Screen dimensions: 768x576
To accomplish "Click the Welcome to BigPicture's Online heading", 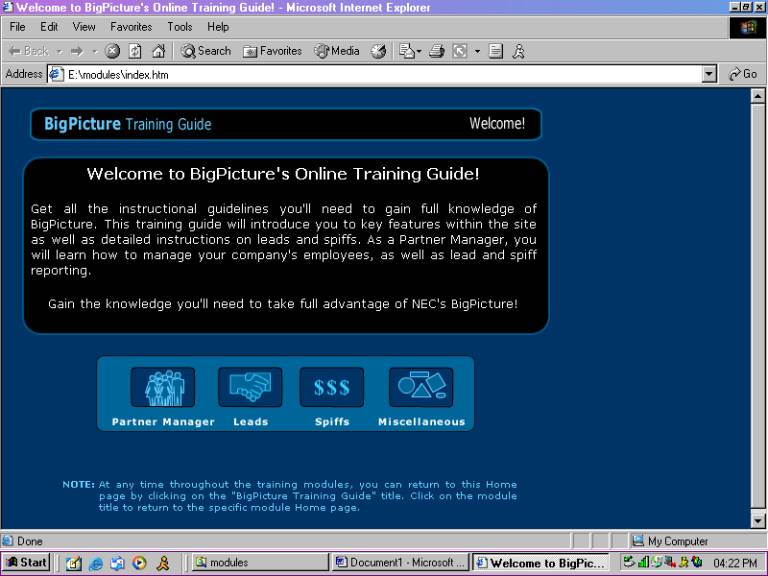I will [x=283, y=174].
